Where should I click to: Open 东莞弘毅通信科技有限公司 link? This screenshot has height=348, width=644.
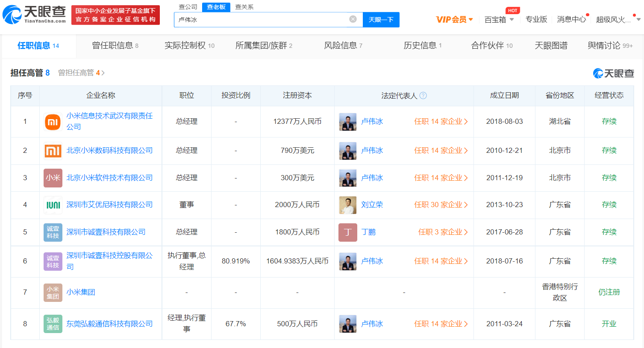pyautogui.click(x=109, y=324)
